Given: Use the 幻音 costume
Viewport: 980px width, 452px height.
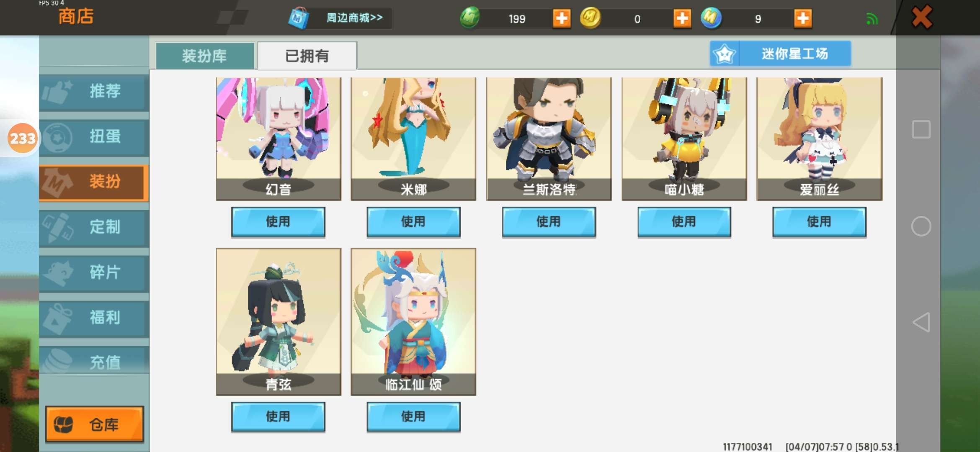Looking at the screenshot, I should [278, 222].
